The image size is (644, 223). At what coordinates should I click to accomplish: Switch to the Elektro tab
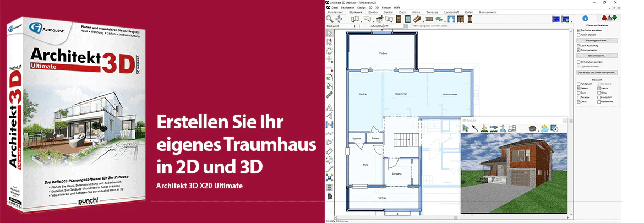(373, 12)
